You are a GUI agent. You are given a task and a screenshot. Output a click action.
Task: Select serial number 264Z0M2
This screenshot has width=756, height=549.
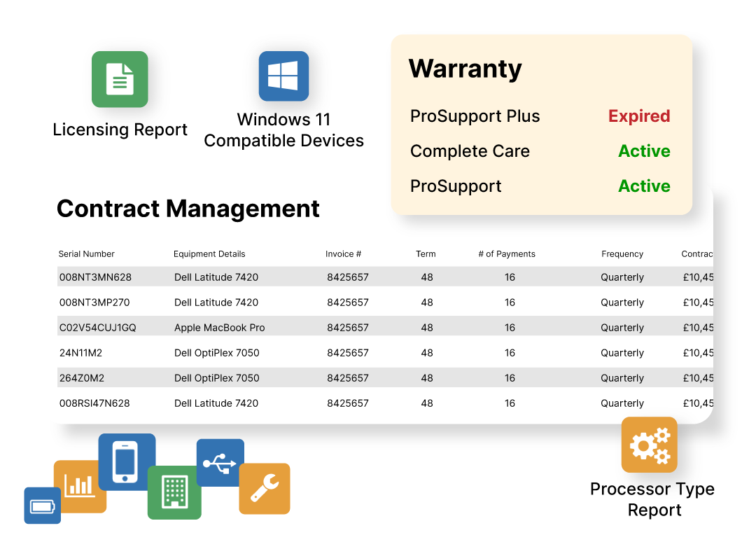[x=81, y=377]
